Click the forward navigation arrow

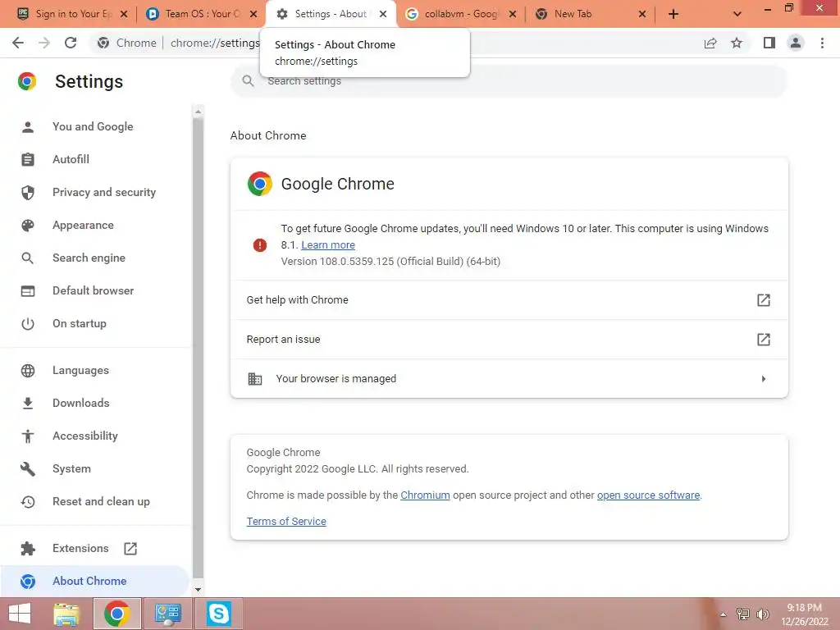click(x=44, y=43)
